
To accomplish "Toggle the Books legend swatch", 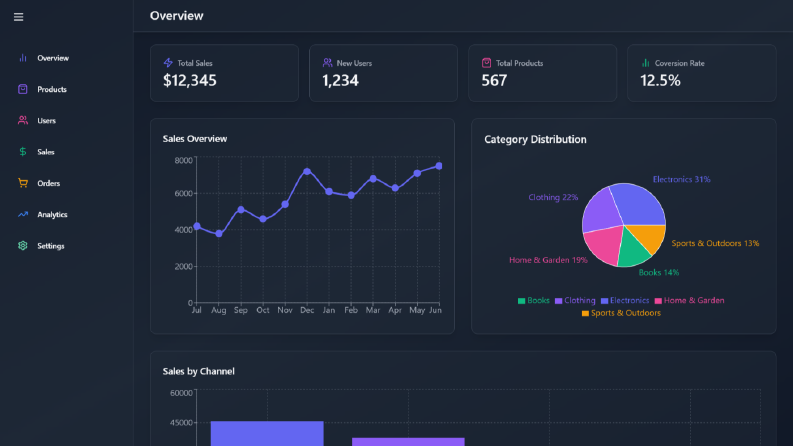I will 521,301.
